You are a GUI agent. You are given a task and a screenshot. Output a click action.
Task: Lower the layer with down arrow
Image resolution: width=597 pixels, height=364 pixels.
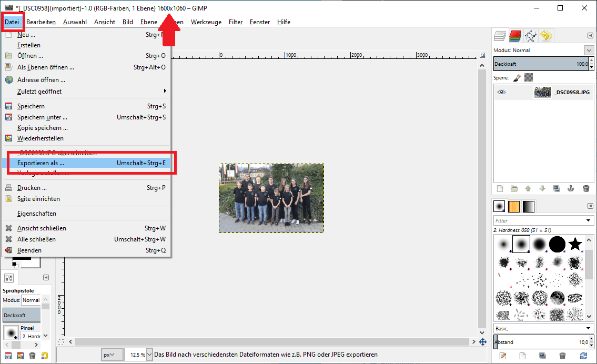pos(542,188)
